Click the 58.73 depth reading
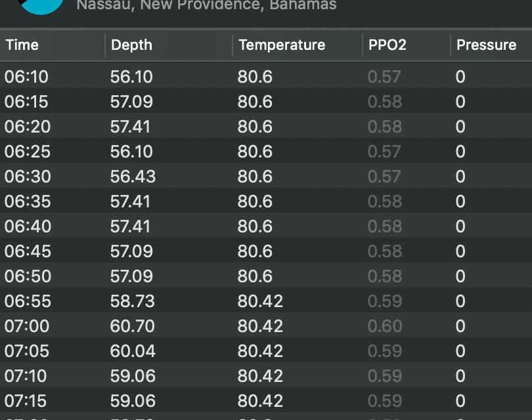532x420 pixels. tap(132, 301)
